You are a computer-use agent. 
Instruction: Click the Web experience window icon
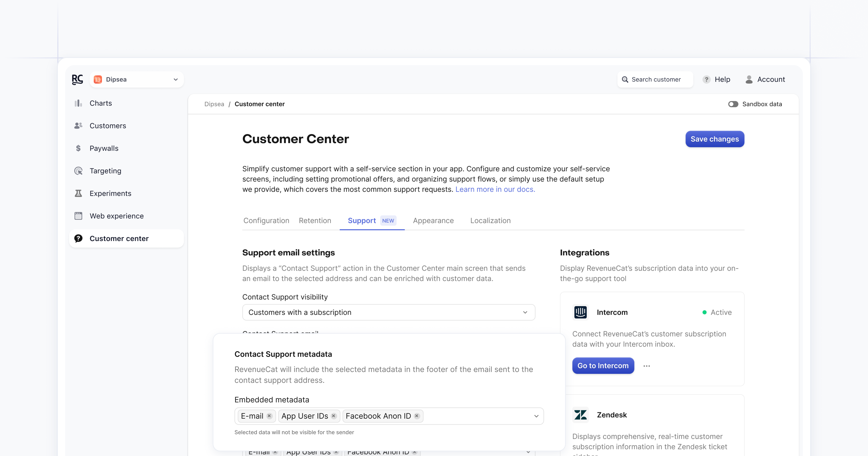[78, 216]
